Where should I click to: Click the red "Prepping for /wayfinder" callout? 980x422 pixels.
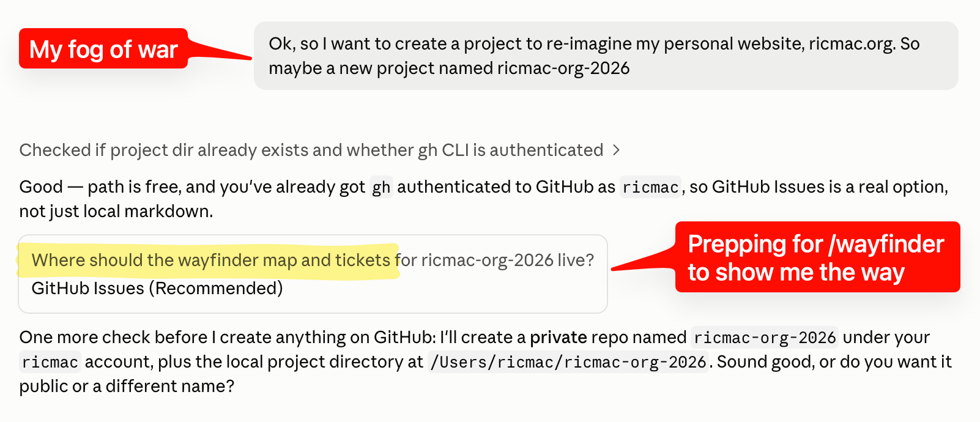[x=817, y=257]
